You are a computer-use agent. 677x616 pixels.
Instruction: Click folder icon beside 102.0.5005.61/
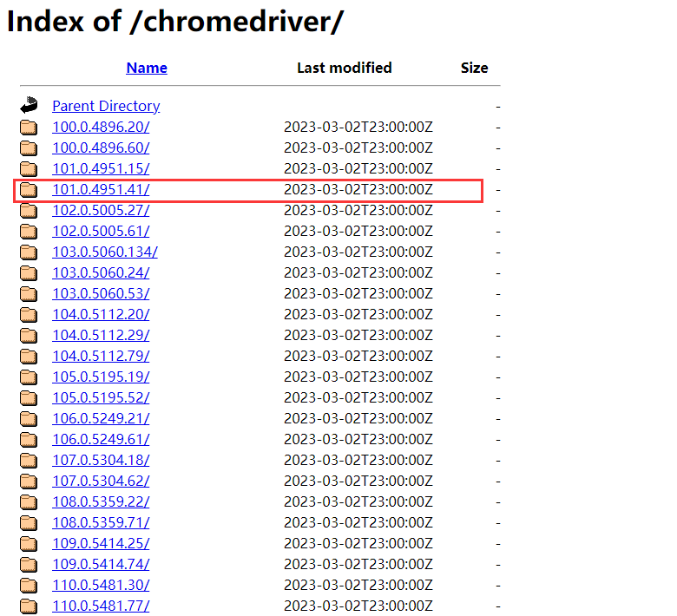[x=29, y=232]
